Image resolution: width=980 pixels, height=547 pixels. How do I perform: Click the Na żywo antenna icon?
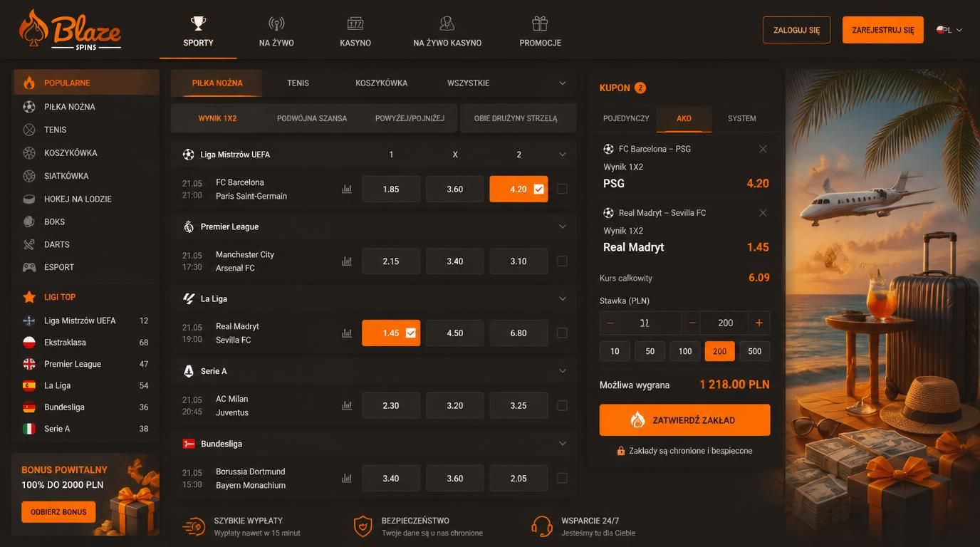[276, 24]
